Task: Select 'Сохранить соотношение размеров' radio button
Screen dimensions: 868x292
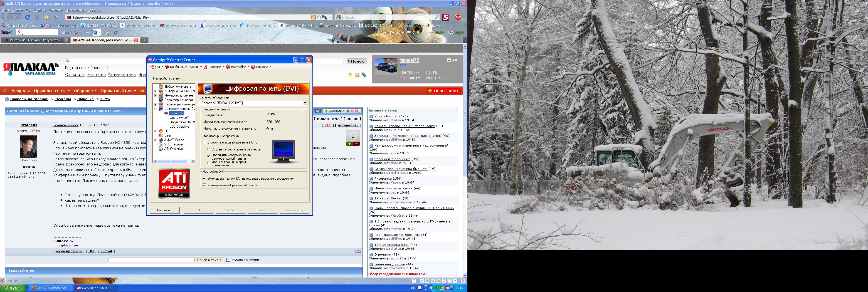Action: coord(209,149)
